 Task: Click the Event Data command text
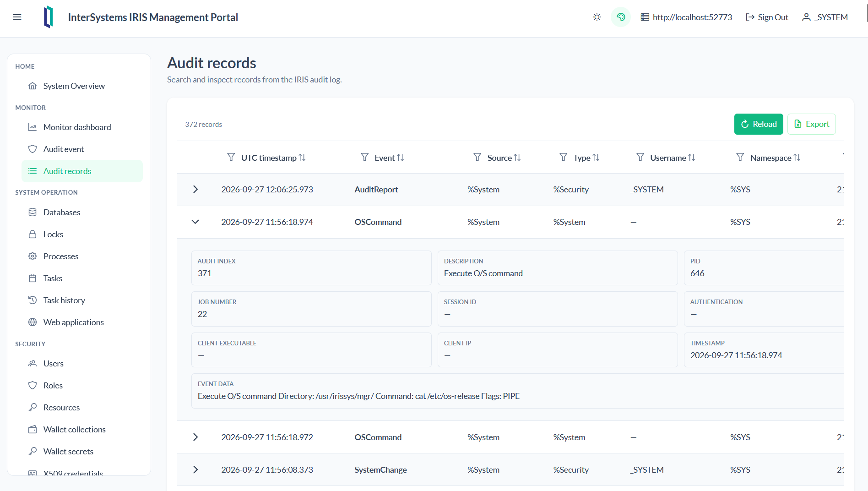[x=358, y=396]
